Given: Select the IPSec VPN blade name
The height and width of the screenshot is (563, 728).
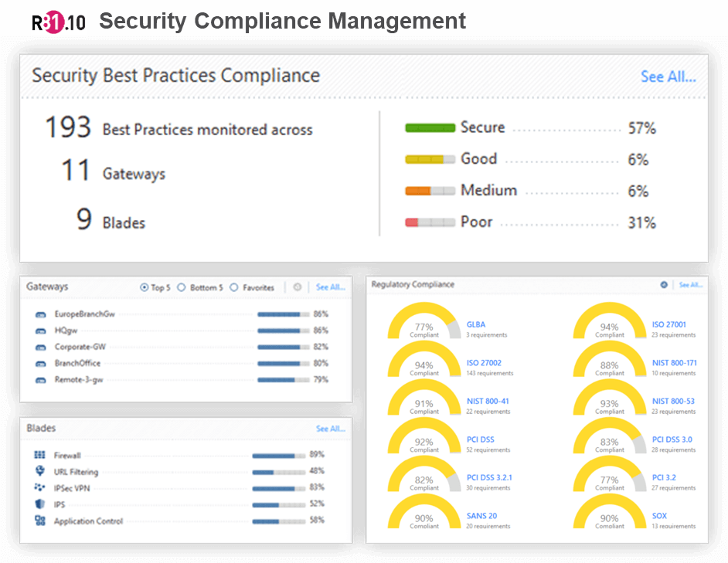Looking at the screenshot, I should pyautogui.click(x=72, y=488).
